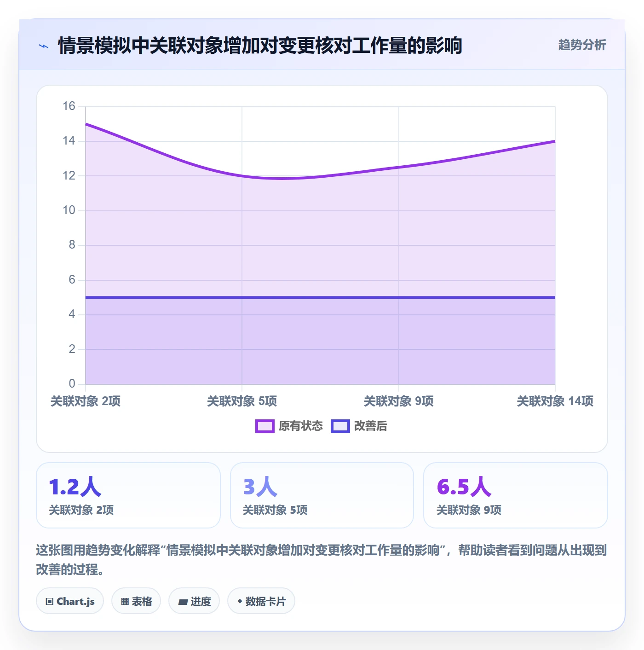
Task: Select the 表格 tag
Action: 136,601
